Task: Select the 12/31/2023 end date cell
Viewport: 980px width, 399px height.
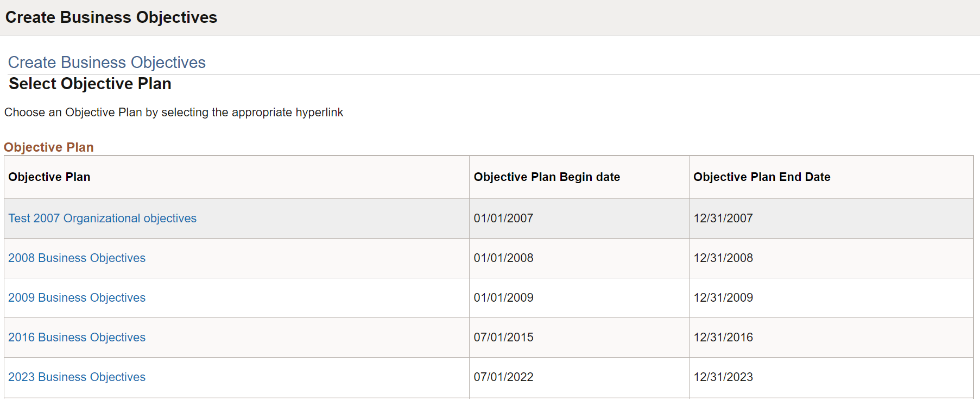Action: coord(723,377)
